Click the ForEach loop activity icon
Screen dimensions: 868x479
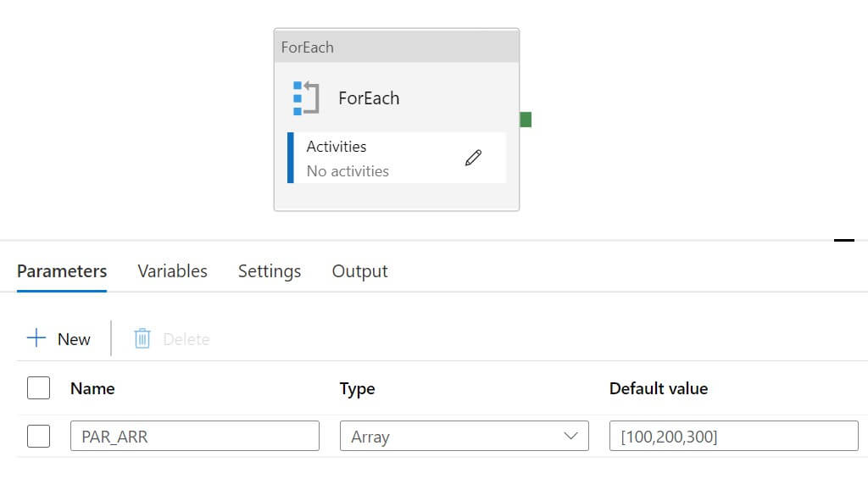click(305, 98)
